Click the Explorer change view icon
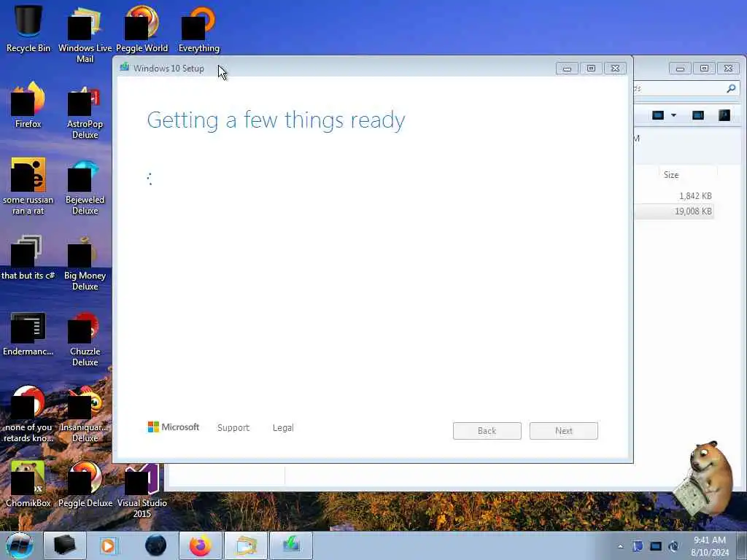The height and width of the screenshot is (560, 747). click(658, 115)
